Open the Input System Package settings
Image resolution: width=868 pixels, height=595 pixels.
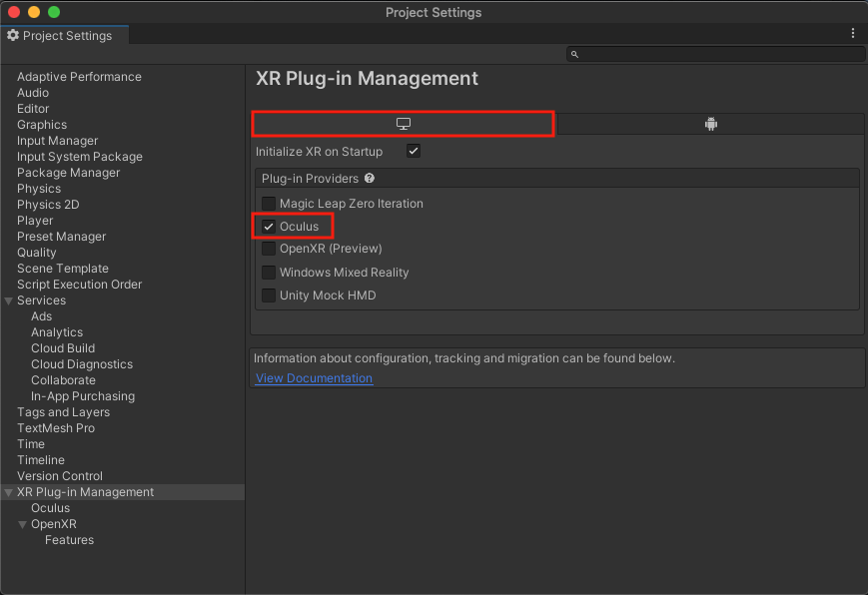pyautogui.click(x=79, y=157)
